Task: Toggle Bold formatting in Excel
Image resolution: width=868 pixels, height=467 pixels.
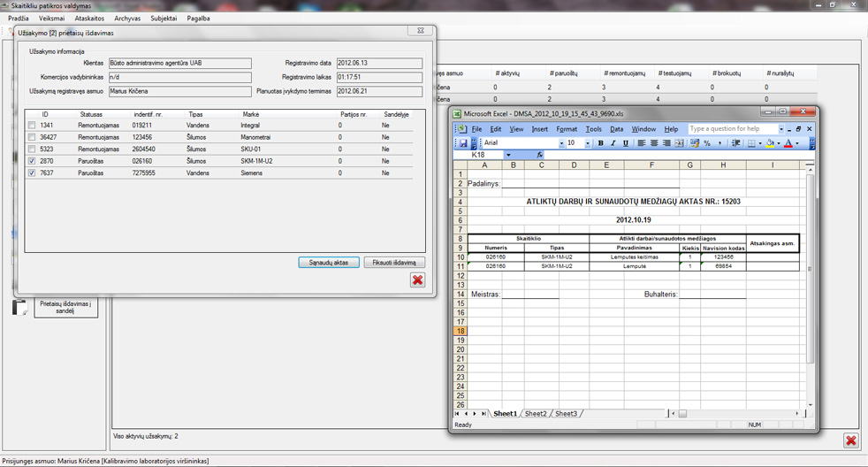Action: (600, 143)
